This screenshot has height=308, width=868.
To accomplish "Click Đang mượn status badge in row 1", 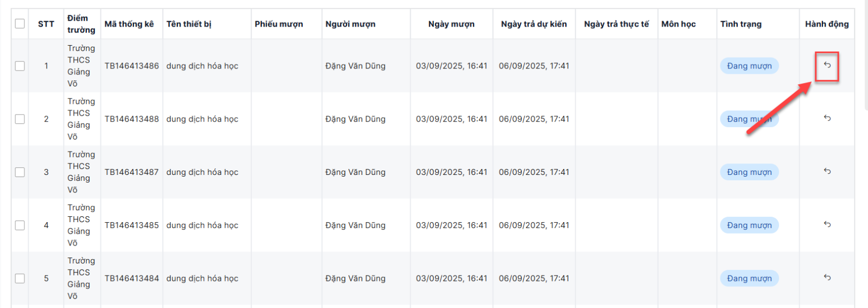I will click(749, 66).
